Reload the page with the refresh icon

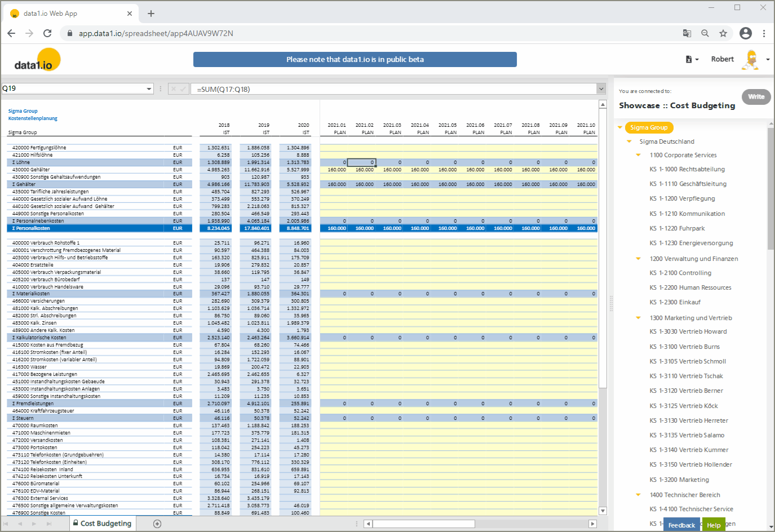47,33
